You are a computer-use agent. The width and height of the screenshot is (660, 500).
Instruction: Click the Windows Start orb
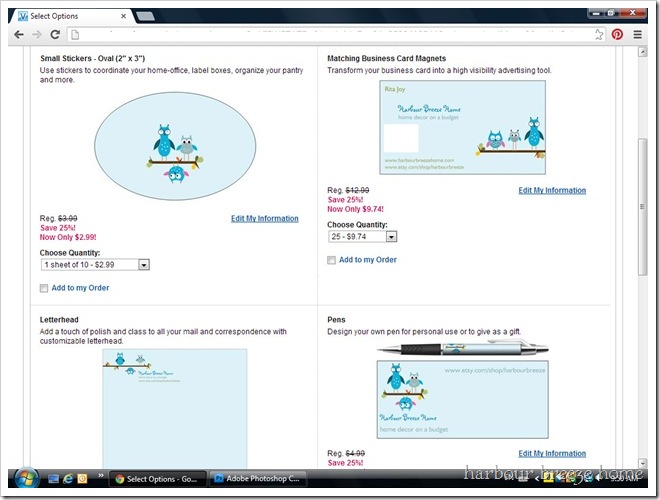[x=27, y=478]
